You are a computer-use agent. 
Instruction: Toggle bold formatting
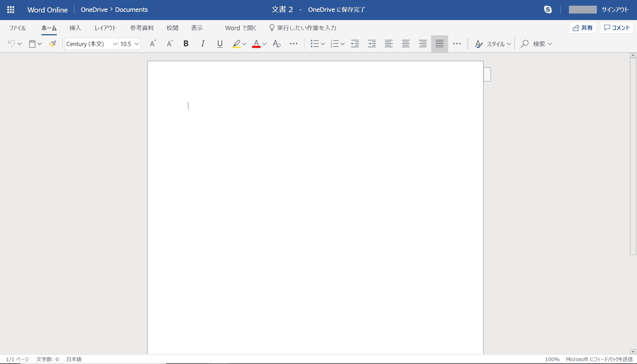coord(186,43)
